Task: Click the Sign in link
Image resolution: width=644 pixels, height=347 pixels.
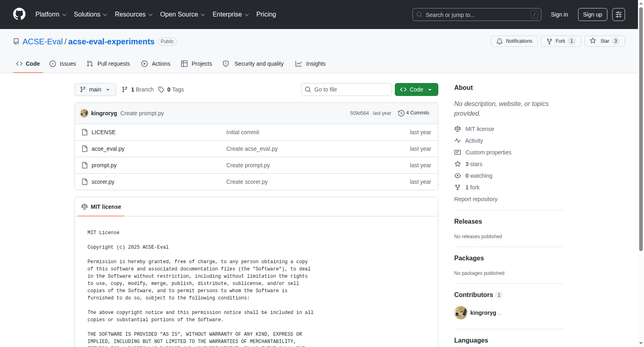Action: (x=559, y=15)
